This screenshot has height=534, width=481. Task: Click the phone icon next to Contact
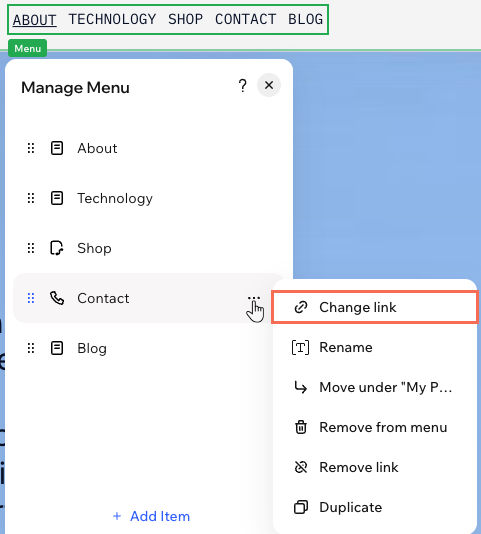(x=57, y=298)
